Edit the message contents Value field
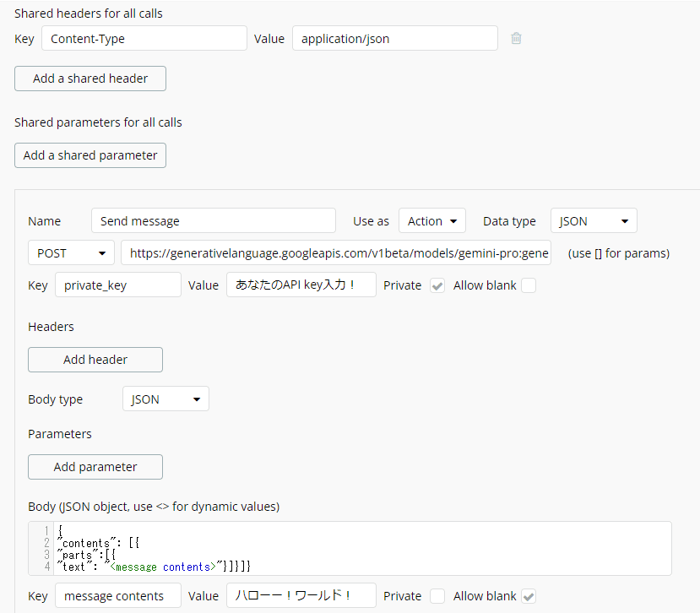This screenshot has width=700, height=613. pos(301,595)
